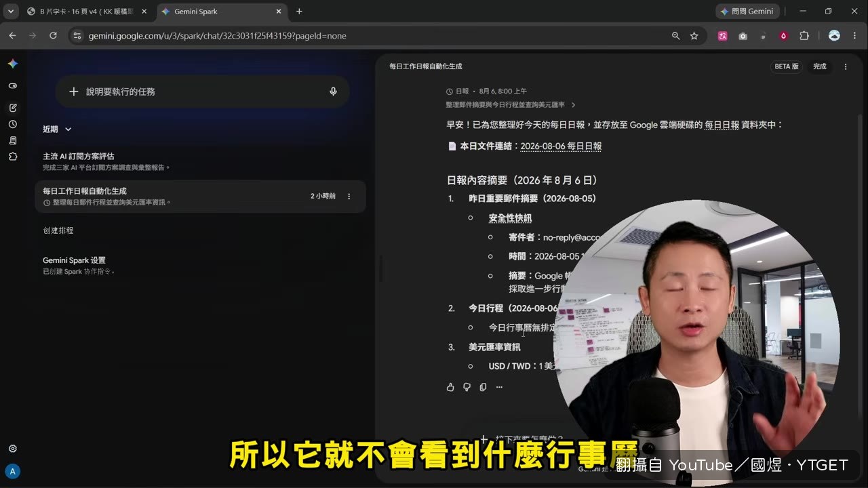This screenshot has width=868, height=488.
Task: Open a new browser tab
Action: pyautogui.click(x=299, y=12)
